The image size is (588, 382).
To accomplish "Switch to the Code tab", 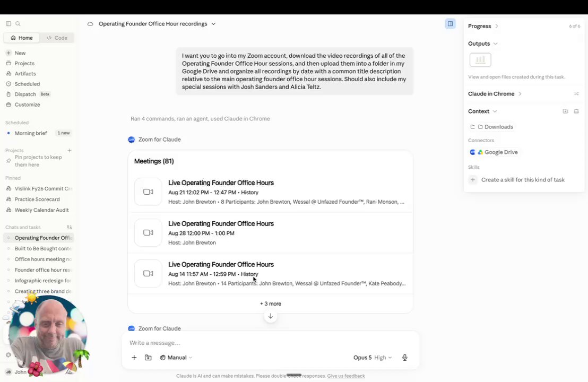I will [57, 38].
